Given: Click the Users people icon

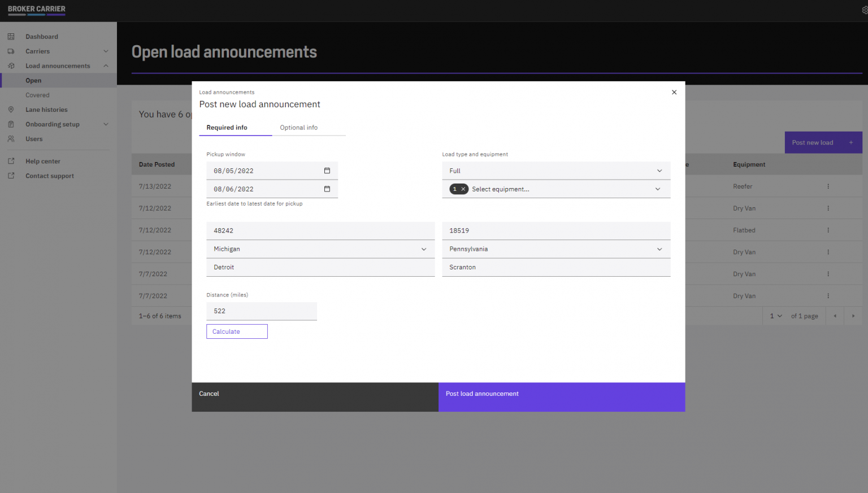Looking at the screenshot, I should click(x=11, y=139).
